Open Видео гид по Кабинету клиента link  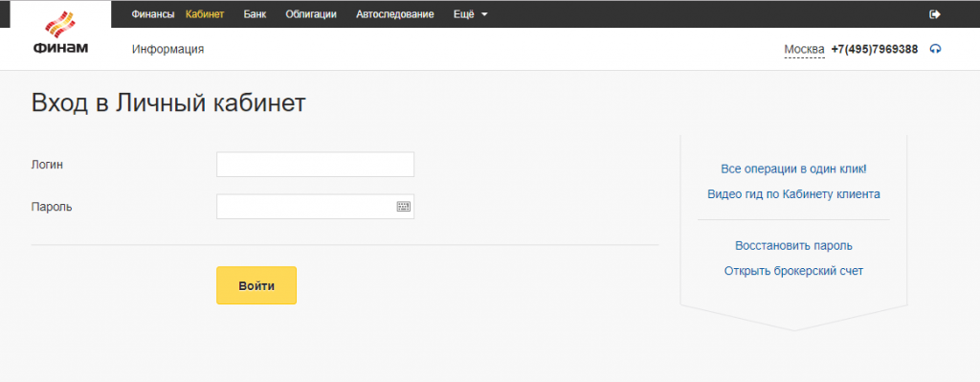[x=793, y=194]
